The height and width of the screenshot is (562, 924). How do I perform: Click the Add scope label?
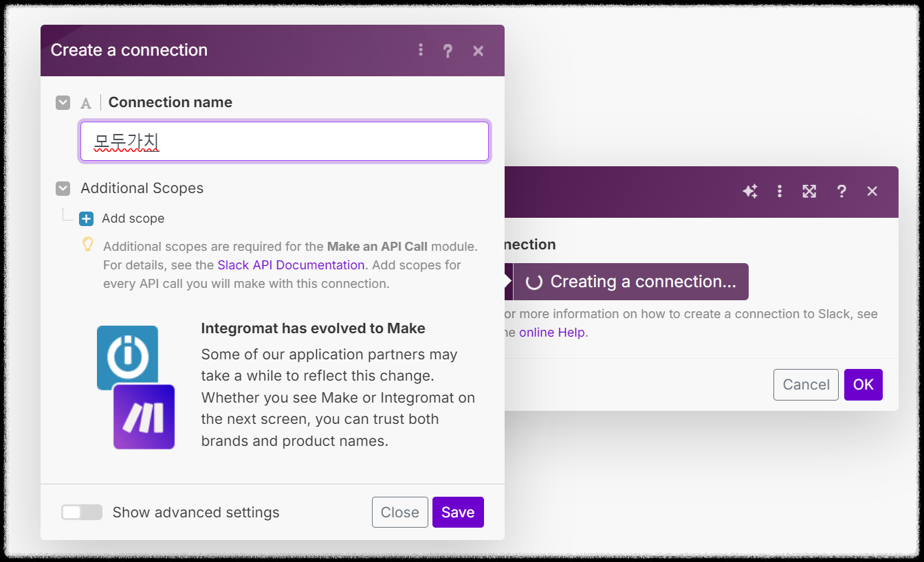[x=133, y=218]
